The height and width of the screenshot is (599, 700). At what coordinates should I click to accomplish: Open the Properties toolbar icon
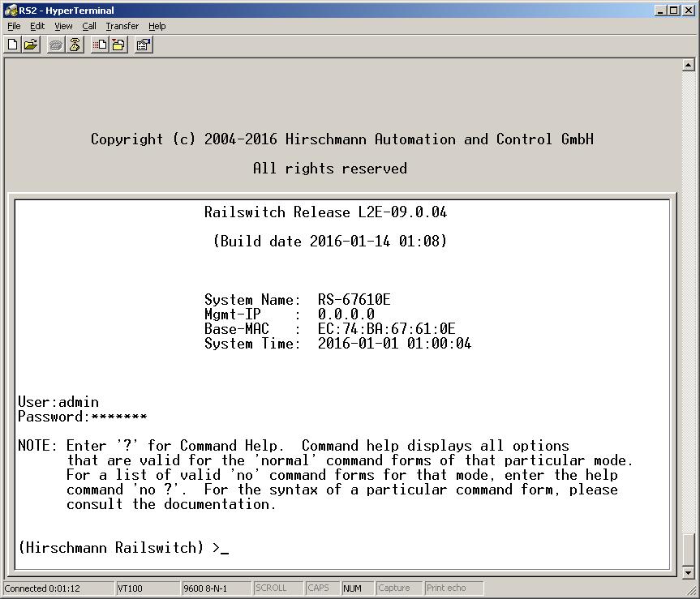(x=144, y=45)
